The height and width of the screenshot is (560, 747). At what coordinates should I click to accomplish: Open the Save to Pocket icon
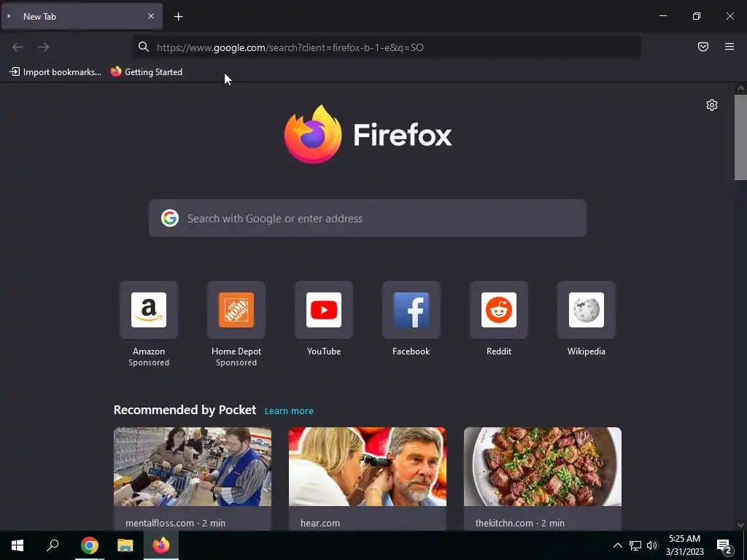[x=703, y=47]
